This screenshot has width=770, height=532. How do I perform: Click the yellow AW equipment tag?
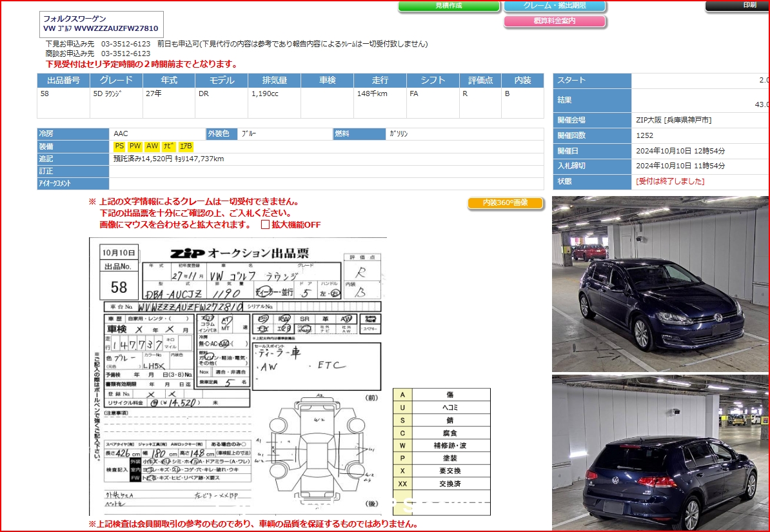coord(152,146)
